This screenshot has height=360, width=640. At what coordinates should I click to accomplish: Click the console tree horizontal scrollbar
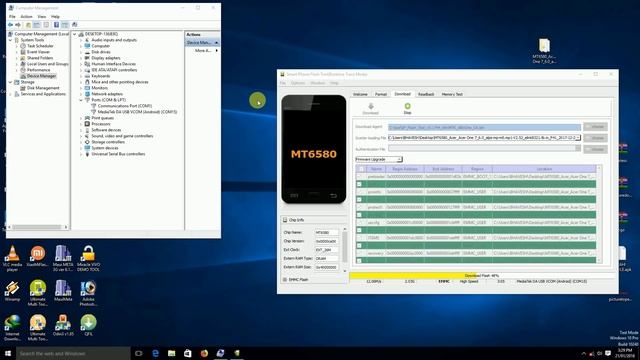click(38, 227)
